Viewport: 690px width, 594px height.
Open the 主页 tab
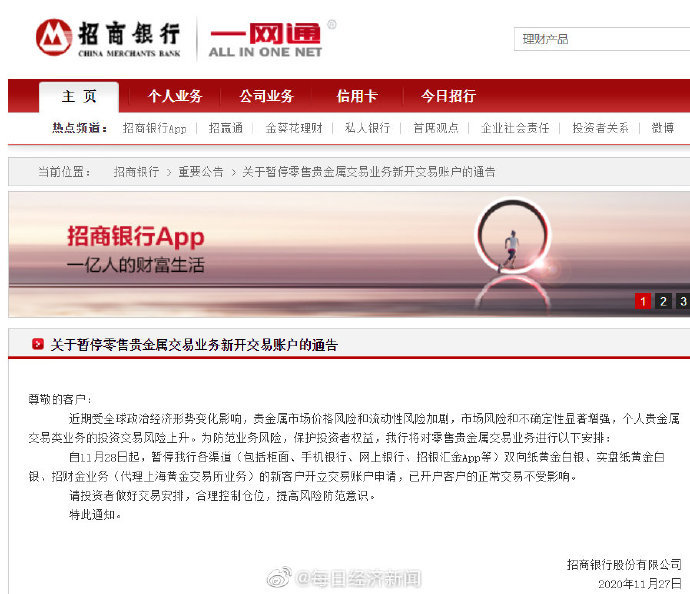tap(79, 96)
